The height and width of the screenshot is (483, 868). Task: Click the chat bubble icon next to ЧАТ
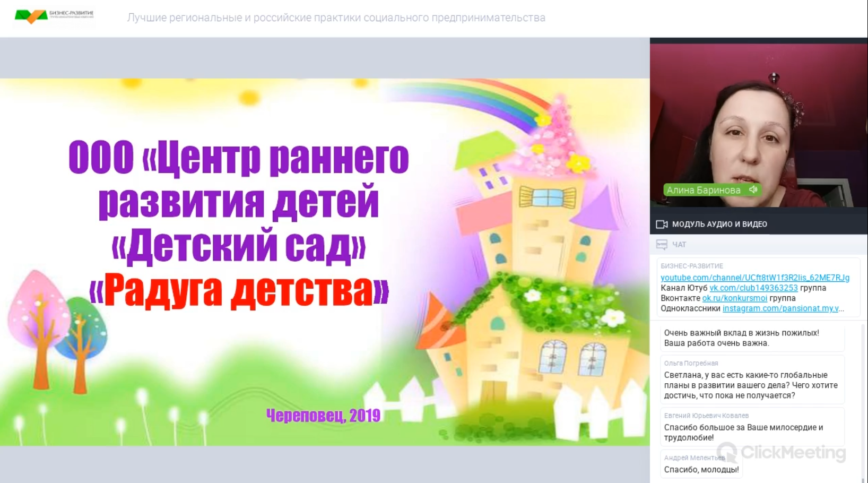coord(662,245)
